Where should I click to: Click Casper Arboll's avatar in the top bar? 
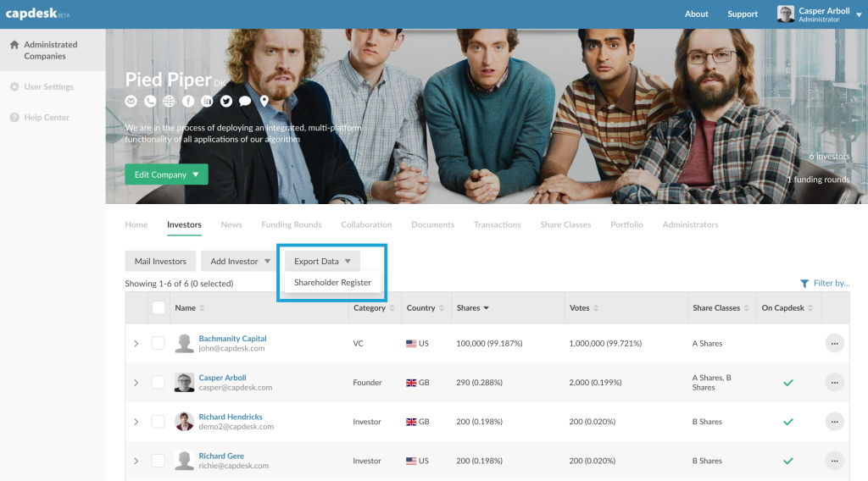point(786,14)
